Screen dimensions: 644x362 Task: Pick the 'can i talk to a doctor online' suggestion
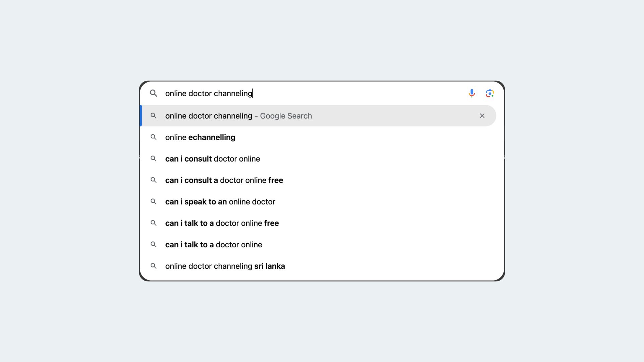(318, 244)
